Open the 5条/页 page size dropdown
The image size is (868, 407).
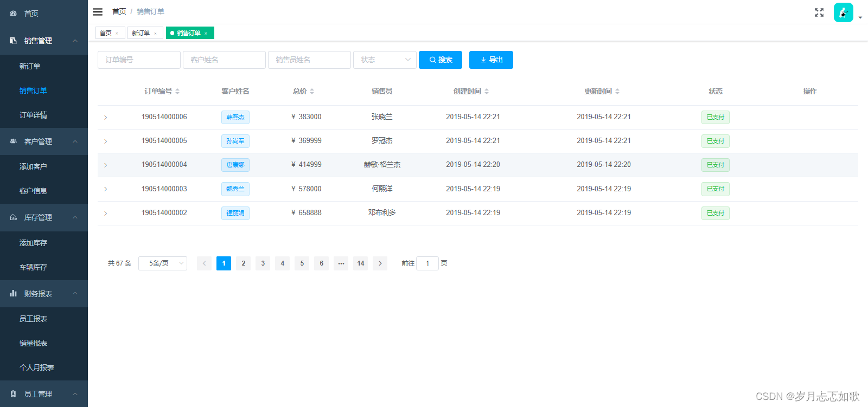tap(163, 263)
